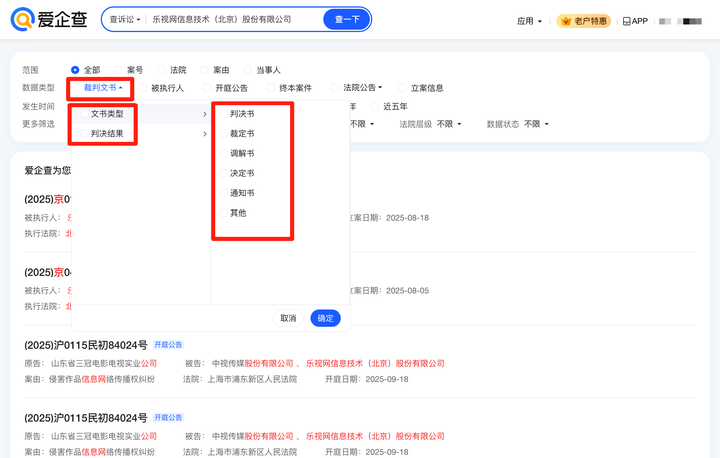Click the user account avatar in header

(x=690, y=21)
